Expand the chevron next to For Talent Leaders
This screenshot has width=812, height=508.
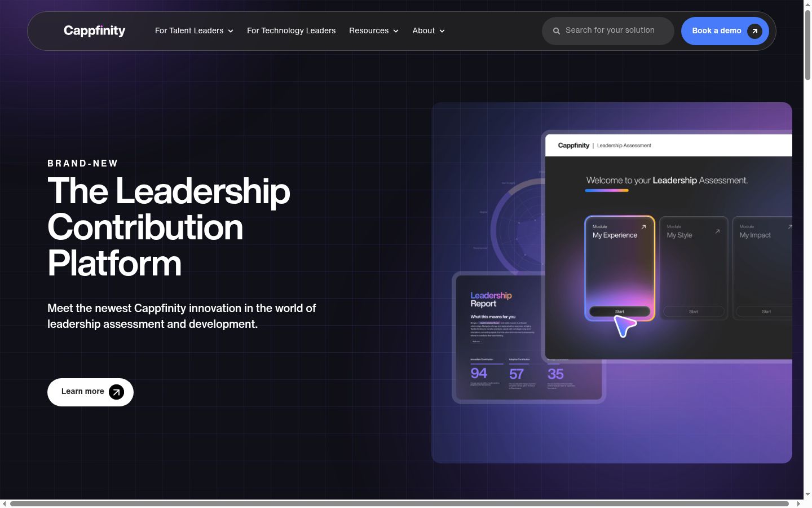point(231,31)
